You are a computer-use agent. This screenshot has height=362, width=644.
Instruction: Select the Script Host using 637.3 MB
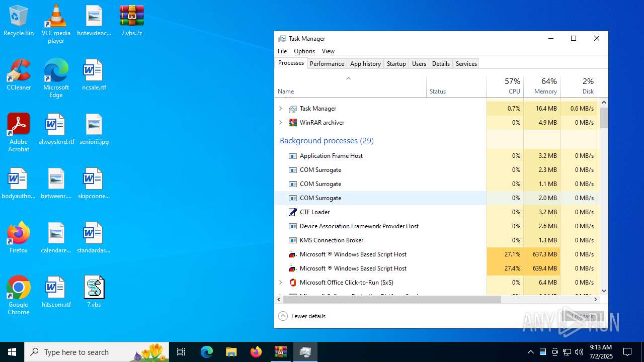coord(436,254)
